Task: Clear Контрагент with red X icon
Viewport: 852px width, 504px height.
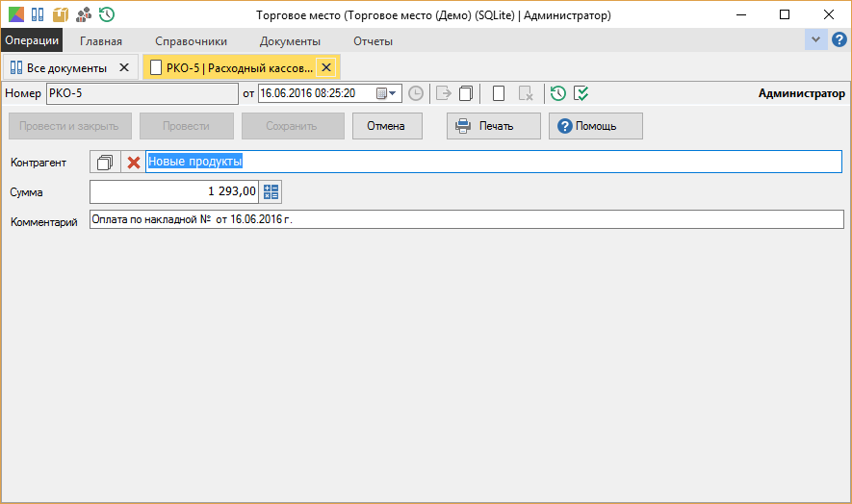Action: pos(133,163)
